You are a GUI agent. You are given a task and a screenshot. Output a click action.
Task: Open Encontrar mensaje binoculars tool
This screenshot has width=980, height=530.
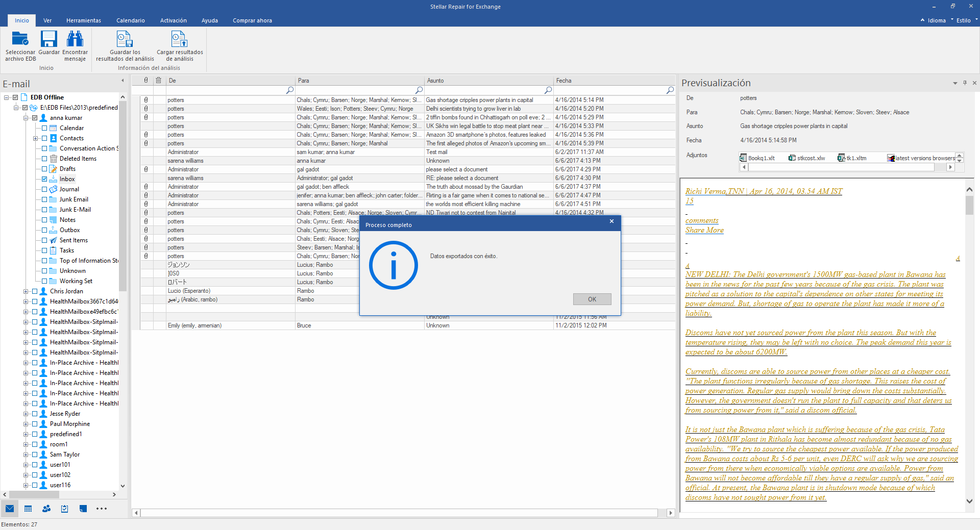pos(75,39)
